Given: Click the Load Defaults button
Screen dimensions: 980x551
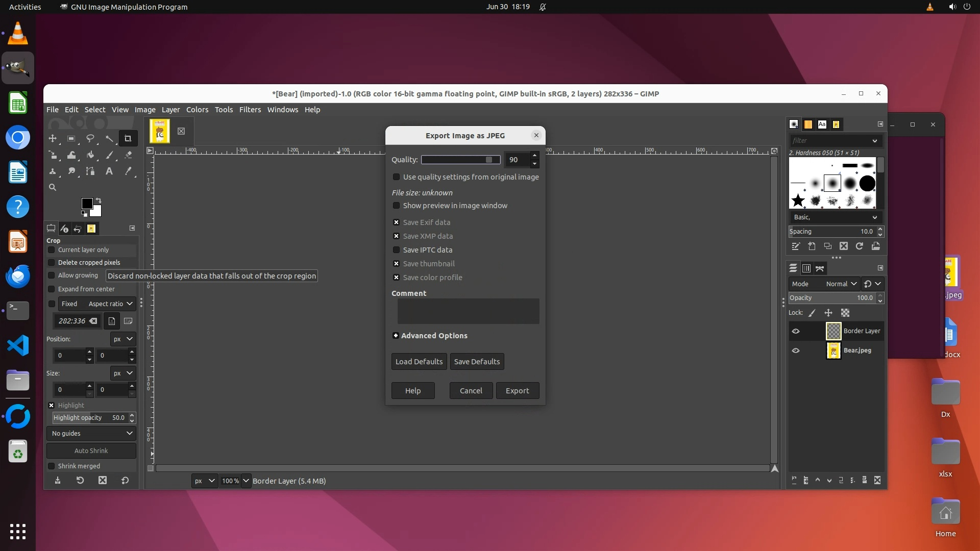Looking at the screenshot, I should tap(419, 362).
